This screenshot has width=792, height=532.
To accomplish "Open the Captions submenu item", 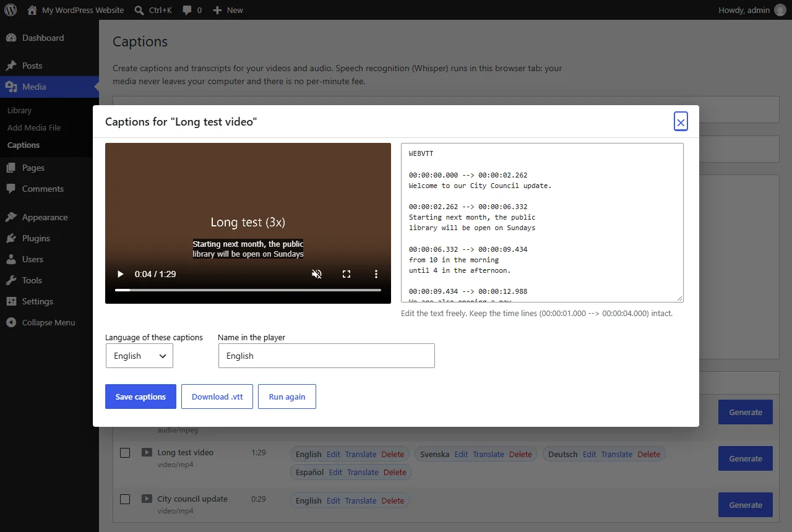I will coord(24,145).
